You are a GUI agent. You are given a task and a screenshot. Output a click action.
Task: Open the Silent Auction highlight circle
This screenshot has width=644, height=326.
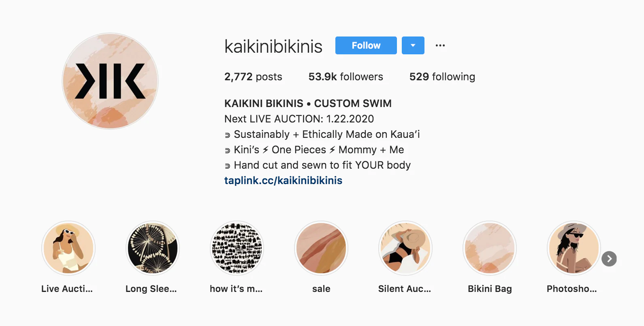coord(405,248)
